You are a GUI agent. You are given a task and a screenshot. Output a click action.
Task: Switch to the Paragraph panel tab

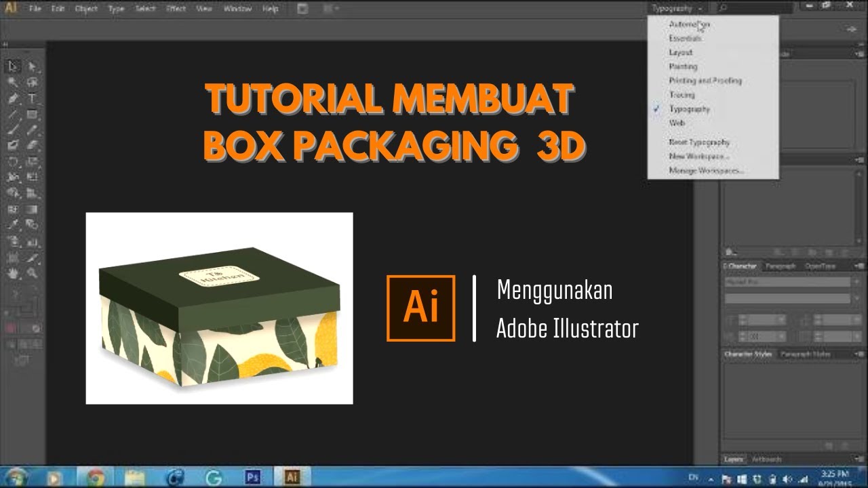point(780,266)
